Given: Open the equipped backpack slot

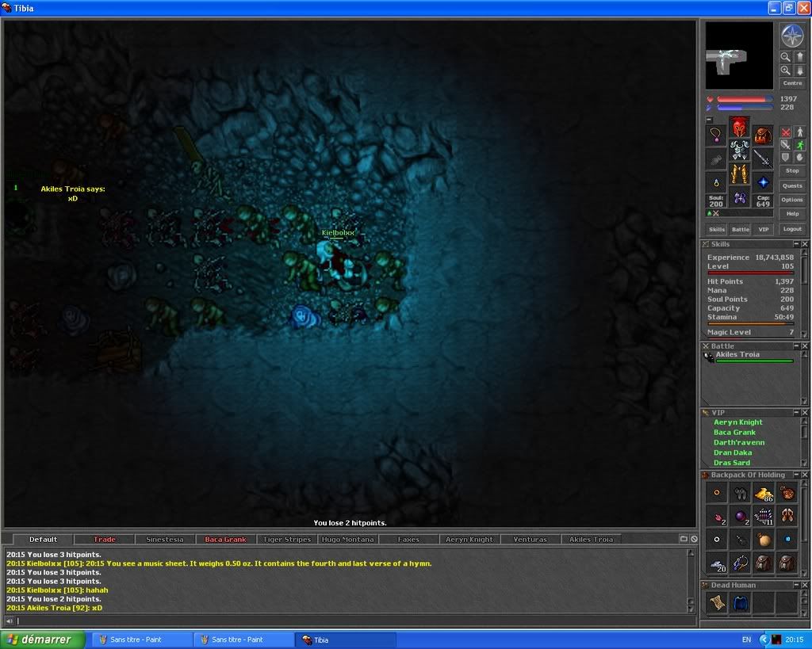Looking at the screenshot, I should pos(763,136).
